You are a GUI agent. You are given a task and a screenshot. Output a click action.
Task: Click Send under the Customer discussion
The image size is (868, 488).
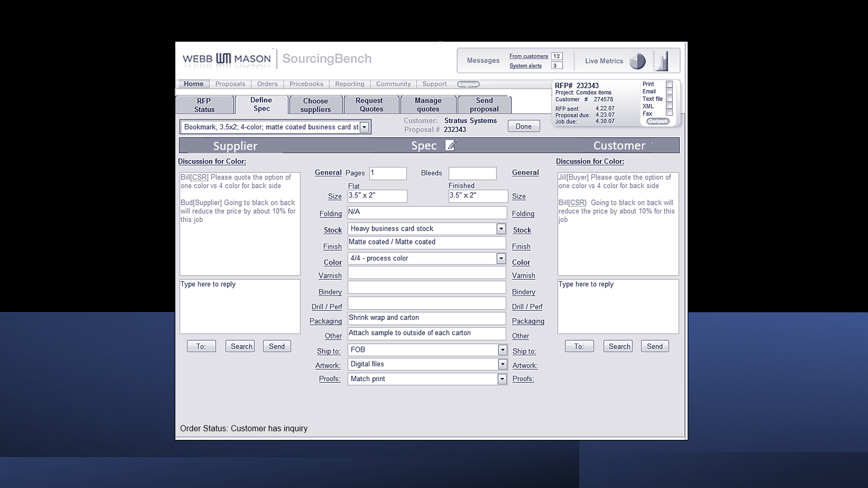pos(655,347)
